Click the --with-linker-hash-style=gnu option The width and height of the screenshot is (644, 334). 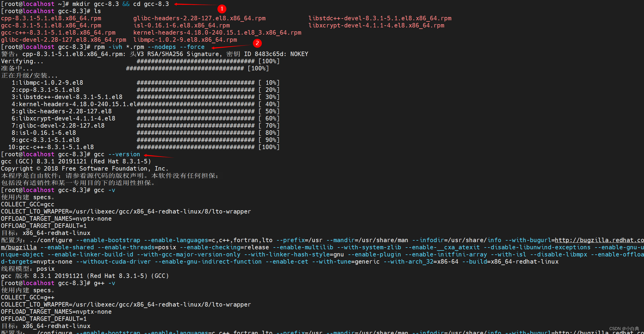tap(294, 254)
